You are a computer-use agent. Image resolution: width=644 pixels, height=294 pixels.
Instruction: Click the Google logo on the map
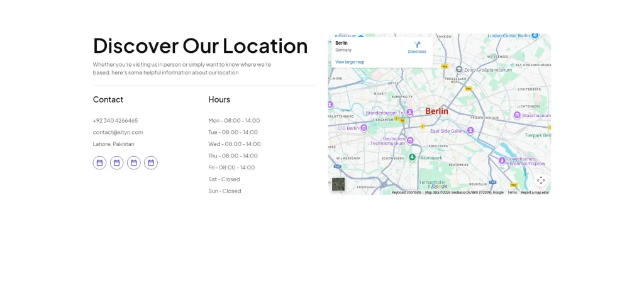click(x=440, y=186)
